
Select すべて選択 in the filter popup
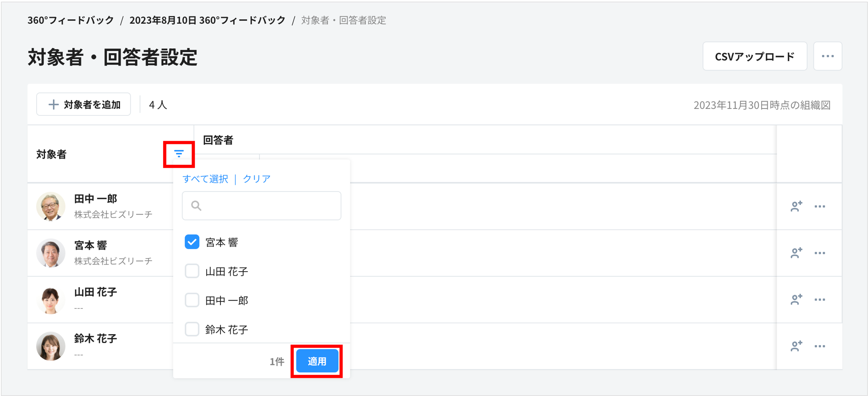[x=205, y=179]
